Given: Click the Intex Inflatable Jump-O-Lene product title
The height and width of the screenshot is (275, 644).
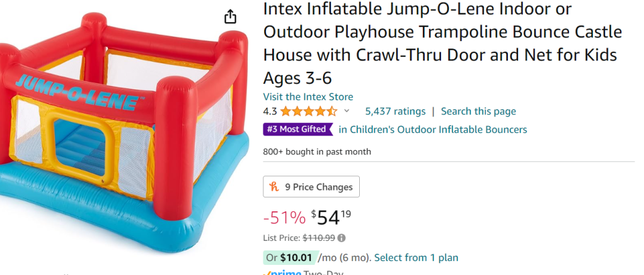Looking at the screenshot, I should (x=441, y=44).
